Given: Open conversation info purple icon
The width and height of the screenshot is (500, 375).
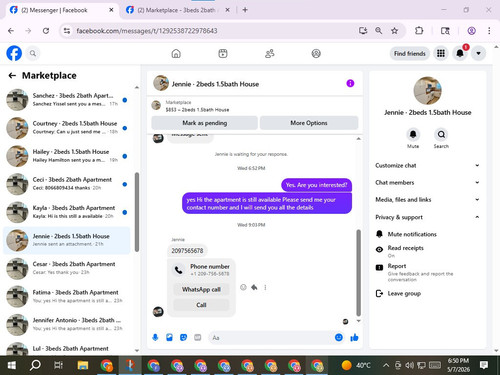Looking at the screenshot, I should (x=350, y=83).
